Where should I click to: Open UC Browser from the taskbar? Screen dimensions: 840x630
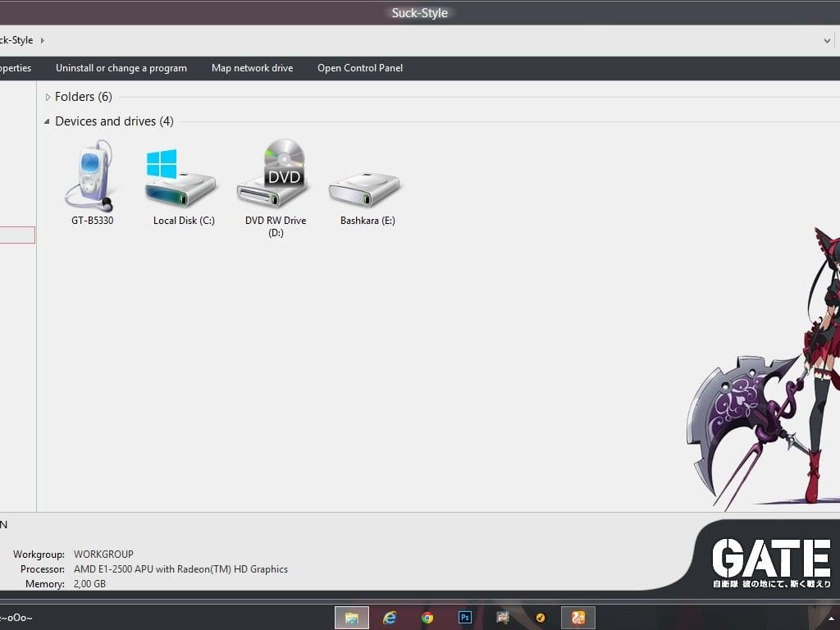[x=577, y=617]
